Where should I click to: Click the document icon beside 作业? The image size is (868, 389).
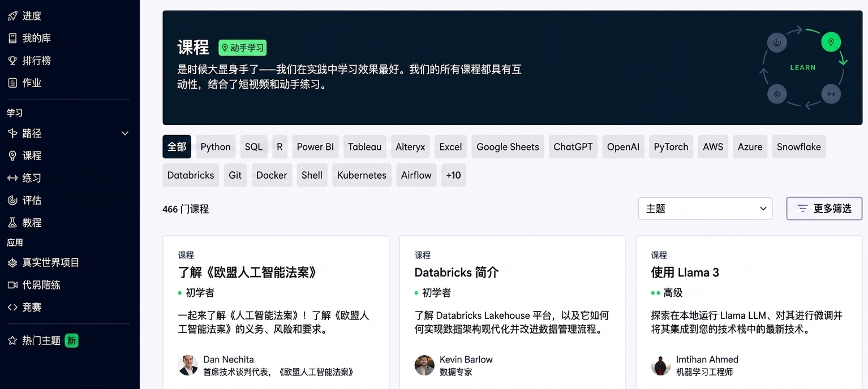[x=12, y=83]
